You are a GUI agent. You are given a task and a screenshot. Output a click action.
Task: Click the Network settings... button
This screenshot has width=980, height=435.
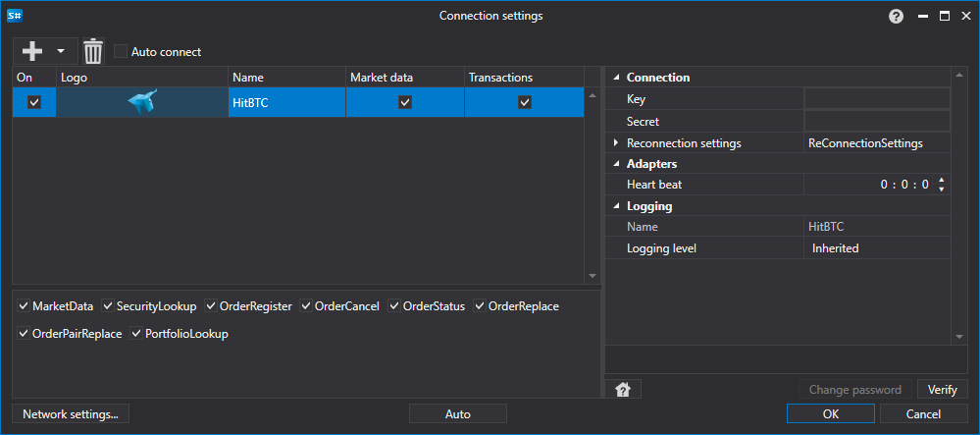tap(71, 413)
